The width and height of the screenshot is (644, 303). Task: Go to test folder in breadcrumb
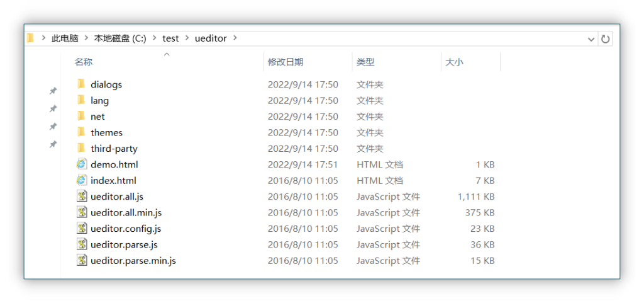(x=170, y=38)
